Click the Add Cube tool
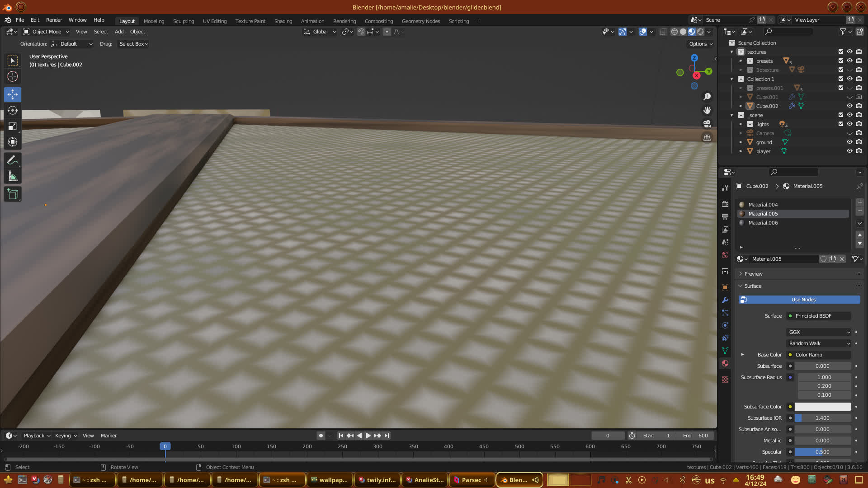The height and width of the screenshot is (488, 868). point(13,195)
